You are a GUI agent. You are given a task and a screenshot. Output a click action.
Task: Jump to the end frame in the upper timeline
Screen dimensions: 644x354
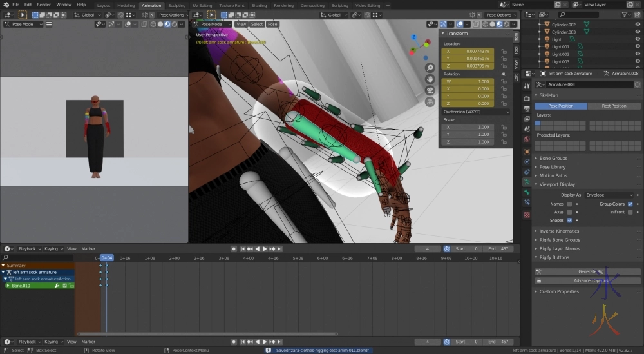pyautogui.click(x=279, y=249)
